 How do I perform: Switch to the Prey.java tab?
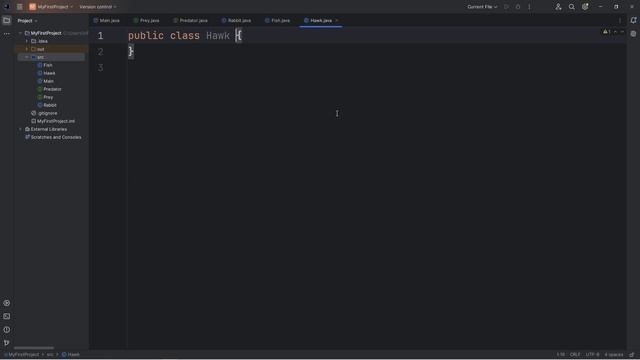click(146, 20)
